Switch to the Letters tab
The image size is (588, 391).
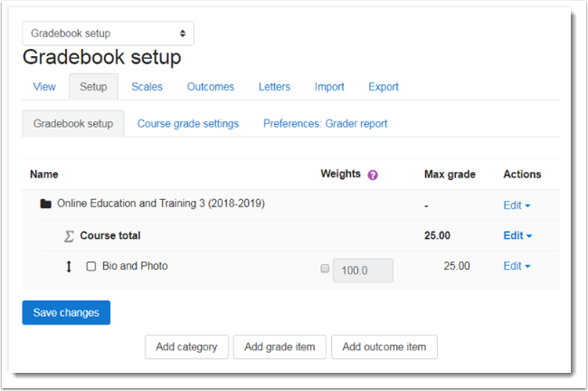pos(274,87)
